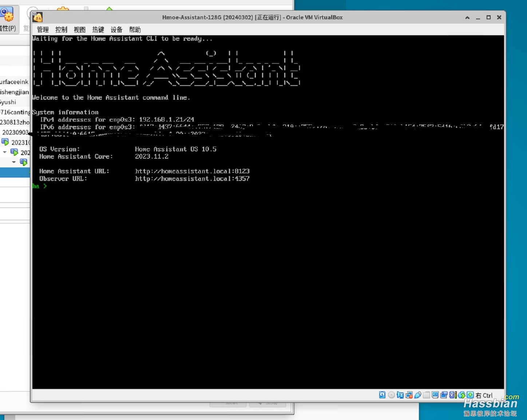Click the Core version 2023.11.2 text
Screen dimensions: 527x420
pos(152,156)
